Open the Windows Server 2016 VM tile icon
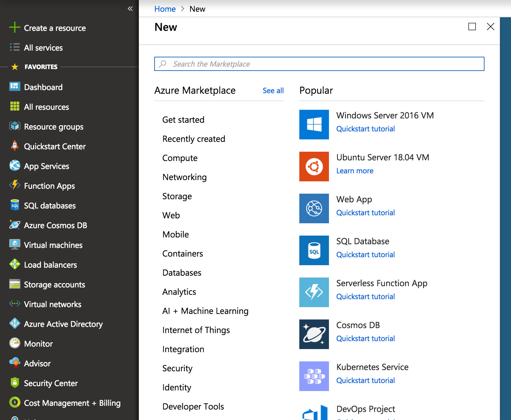This screenshot has width=511, height=420. [x=314, y=125]
